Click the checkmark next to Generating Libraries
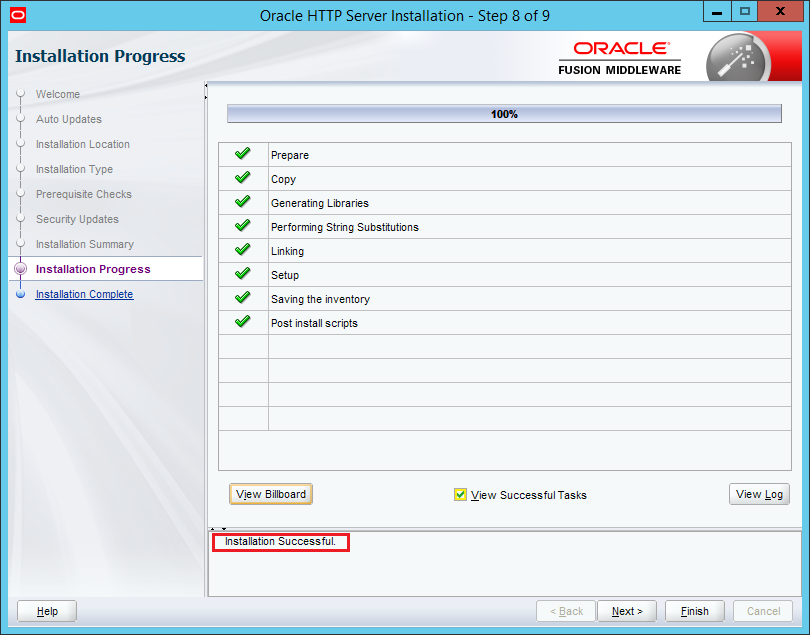The image size is (810, 635). point(242,202)
